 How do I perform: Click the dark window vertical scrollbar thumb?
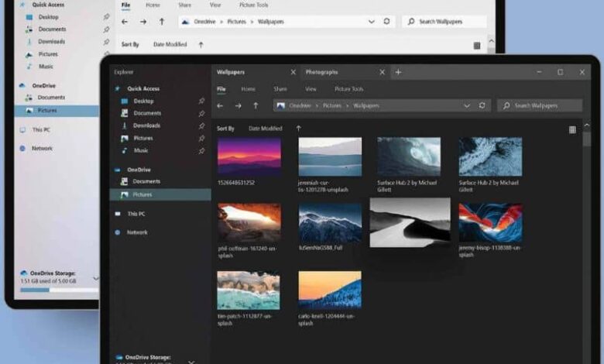click(x=587, y=139)
